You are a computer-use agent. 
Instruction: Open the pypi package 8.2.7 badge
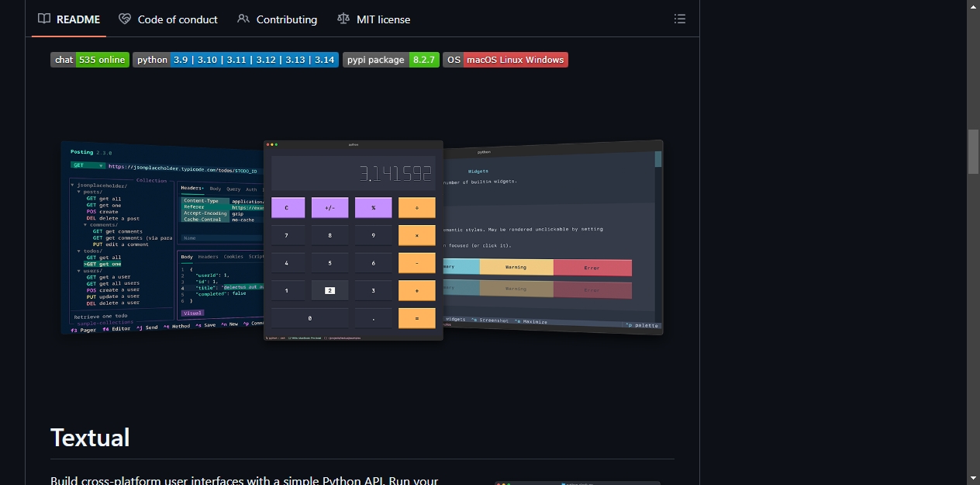tap(391, 60)
